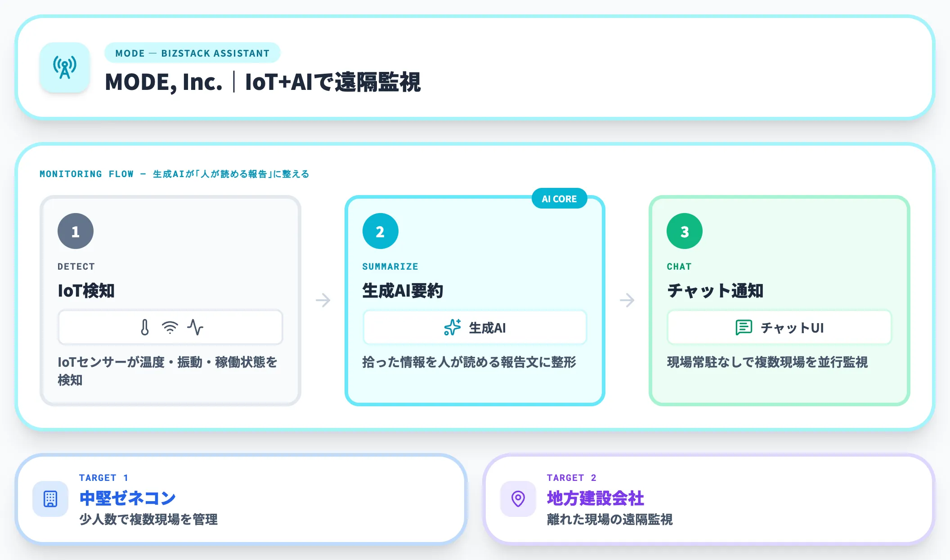
Task: Click the MONITORING FLOW section label
Action: point(175,174)
